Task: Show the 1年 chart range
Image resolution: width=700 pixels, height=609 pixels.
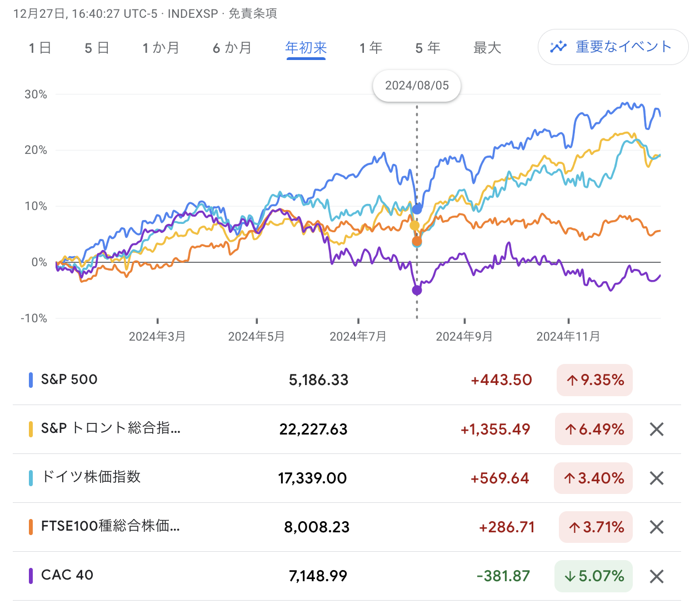Action: (371, 48)
